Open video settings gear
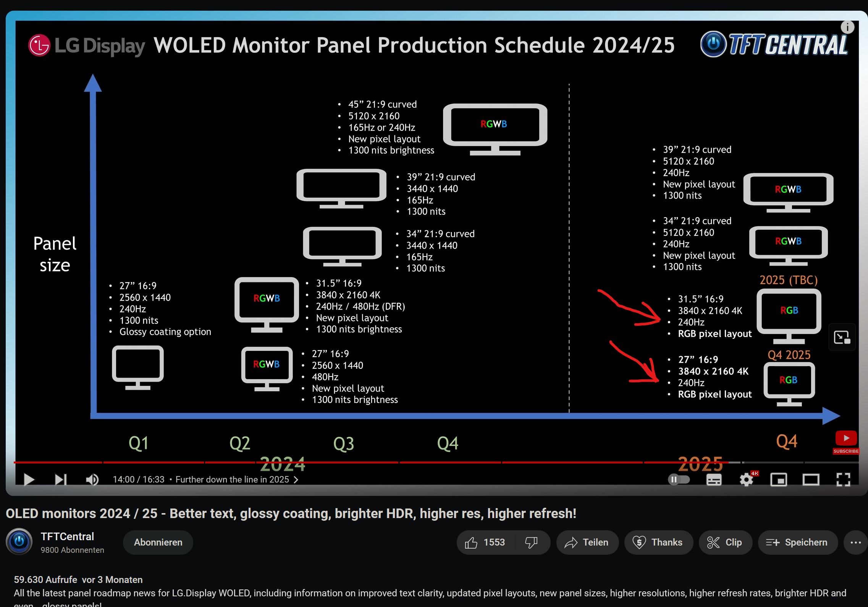Viewport: 868px width, 607px height. click(747, 479)
